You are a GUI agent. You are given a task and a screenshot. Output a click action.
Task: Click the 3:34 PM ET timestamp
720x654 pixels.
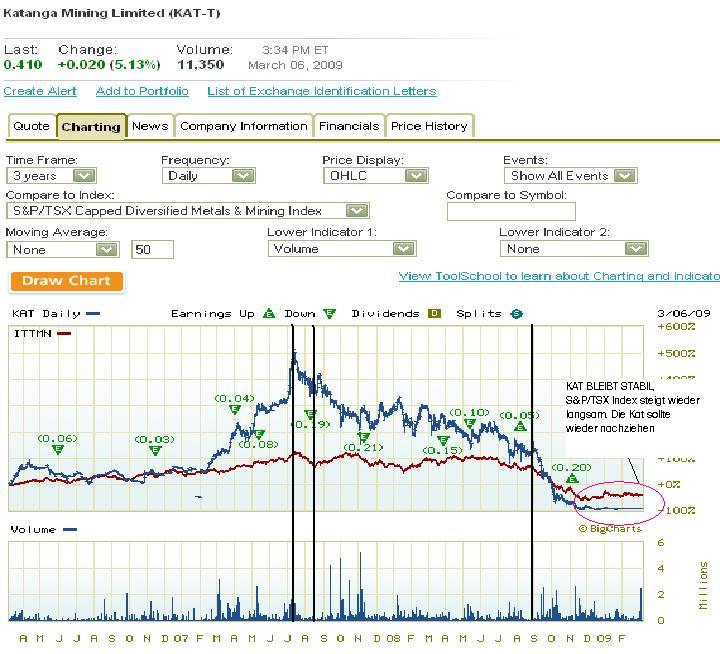(295, 50)
